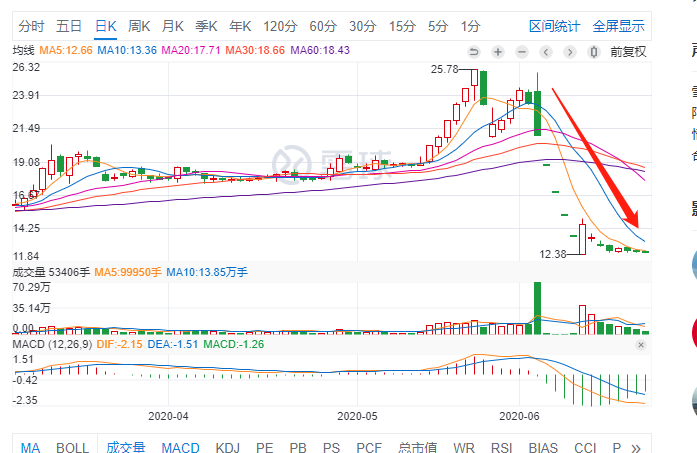Expand more indicators with » arrow
The image size is (697, 453).
[637, 447]
